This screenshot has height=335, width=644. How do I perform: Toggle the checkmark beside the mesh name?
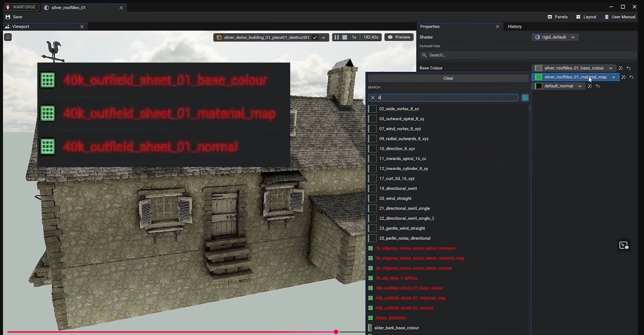(315, 38)
